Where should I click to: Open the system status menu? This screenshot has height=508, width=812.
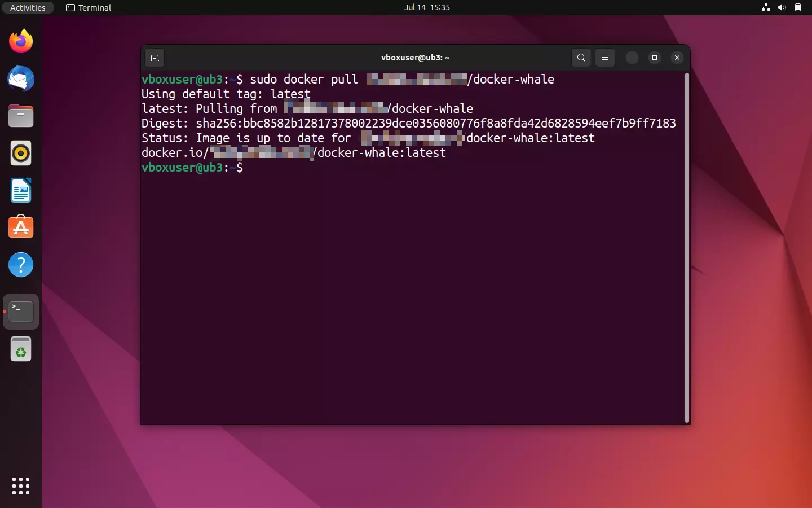coord(783,7)
